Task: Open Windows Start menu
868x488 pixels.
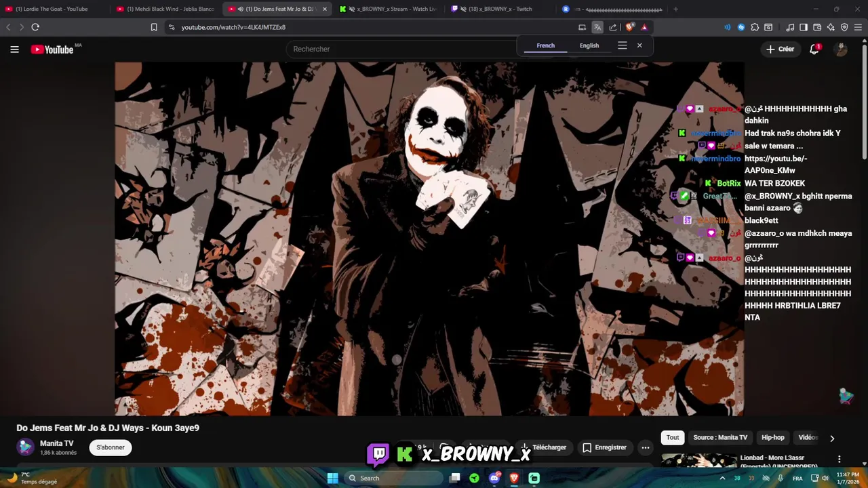Action: (332, 478)
